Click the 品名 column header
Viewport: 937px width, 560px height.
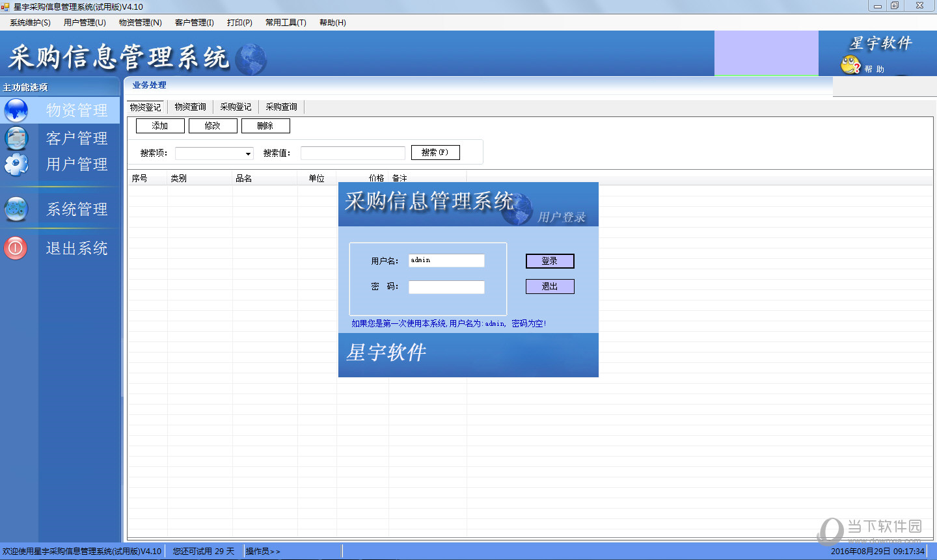click(x=265, y=178)
